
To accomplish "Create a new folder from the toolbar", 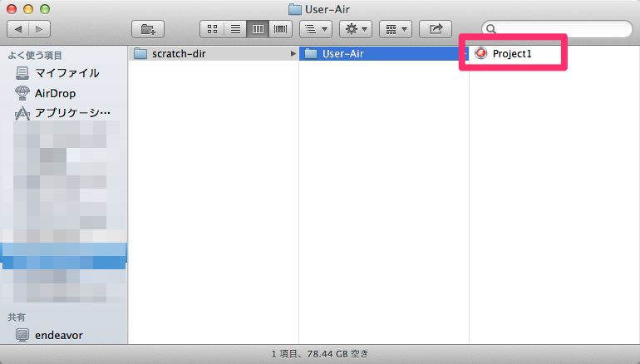I will point(148,29).
